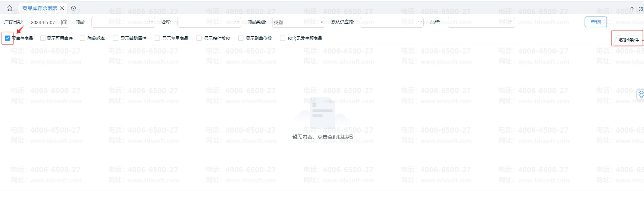Screen dimensions: 644x200
Task: Click the up arrow icon at top right
Action: 632,9
